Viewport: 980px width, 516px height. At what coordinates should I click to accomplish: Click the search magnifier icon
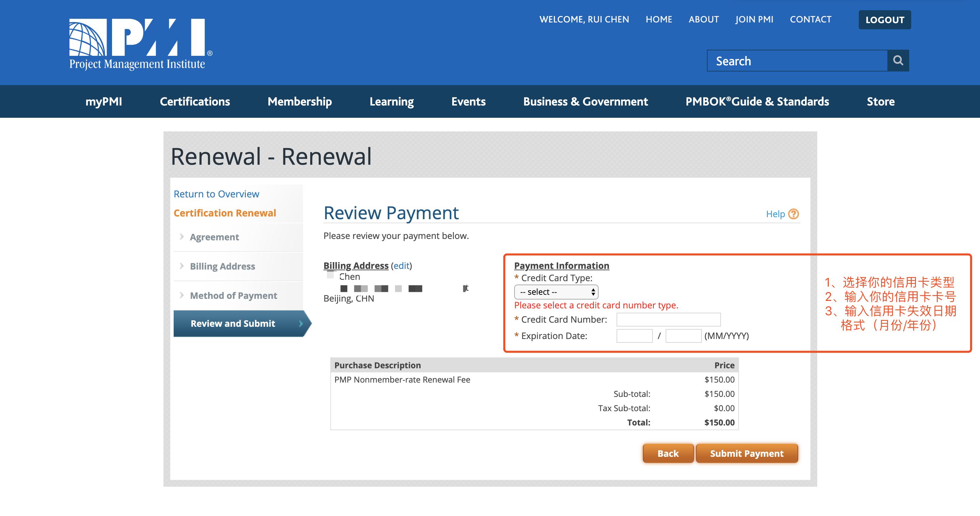tap(898, 61)
